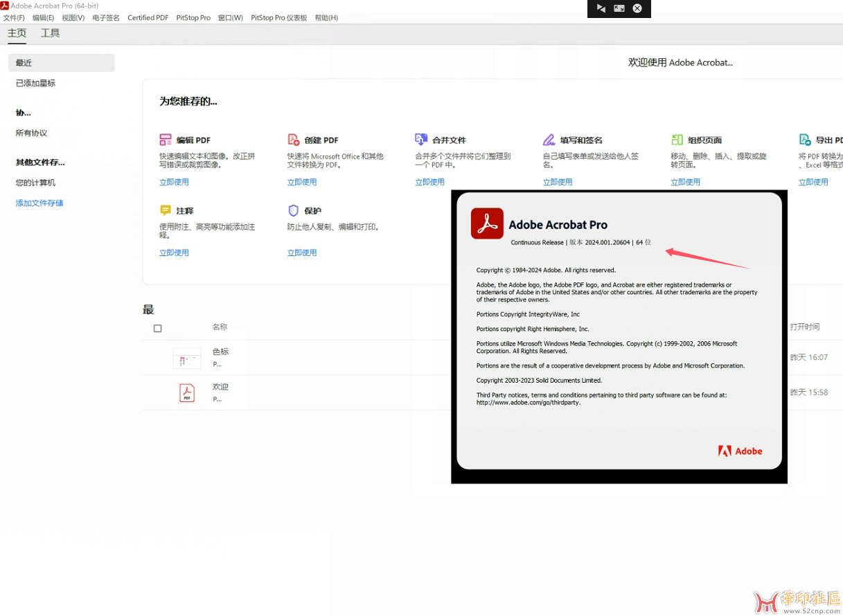843x616 pixels.
Task: Open the PitStop Pro menu
Action: [193, 18]
